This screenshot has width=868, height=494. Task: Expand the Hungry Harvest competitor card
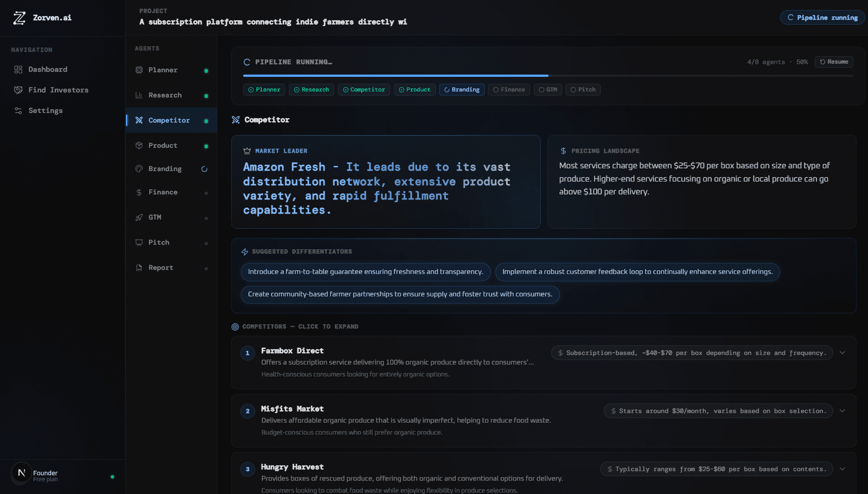(x=842, y=469)
